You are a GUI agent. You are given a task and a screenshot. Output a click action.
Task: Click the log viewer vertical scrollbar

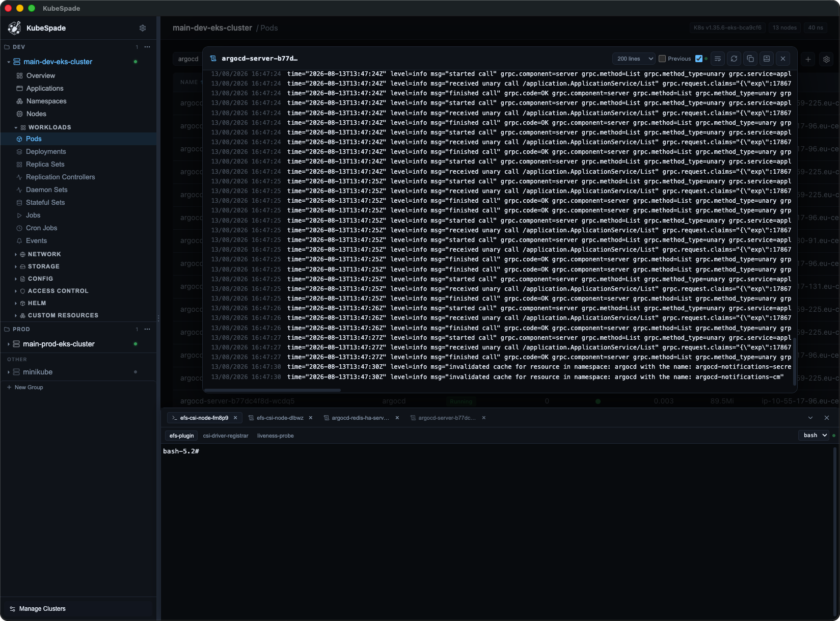[795, 361]
